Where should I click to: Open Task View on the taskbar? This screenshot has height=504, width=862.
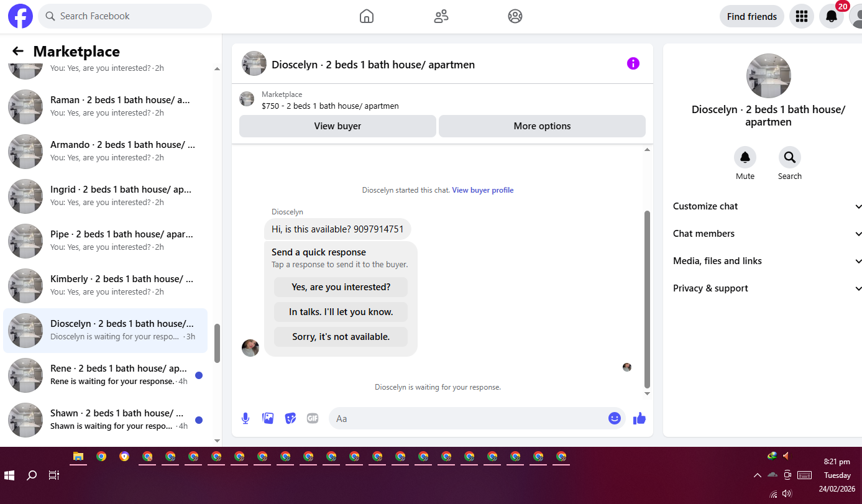click(x=54, y=475)
